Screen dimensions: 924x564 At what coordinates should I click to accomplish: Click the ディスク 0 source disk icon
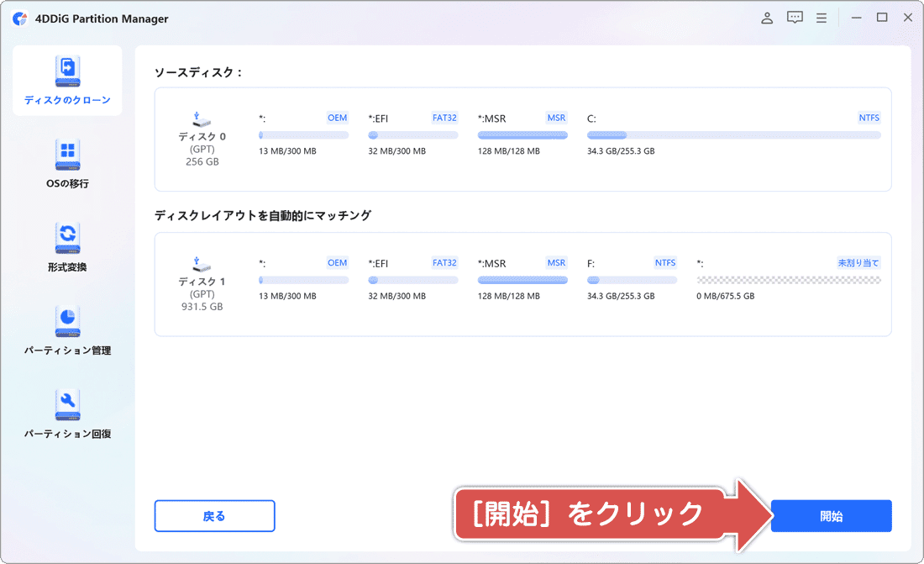pos(202,121)
